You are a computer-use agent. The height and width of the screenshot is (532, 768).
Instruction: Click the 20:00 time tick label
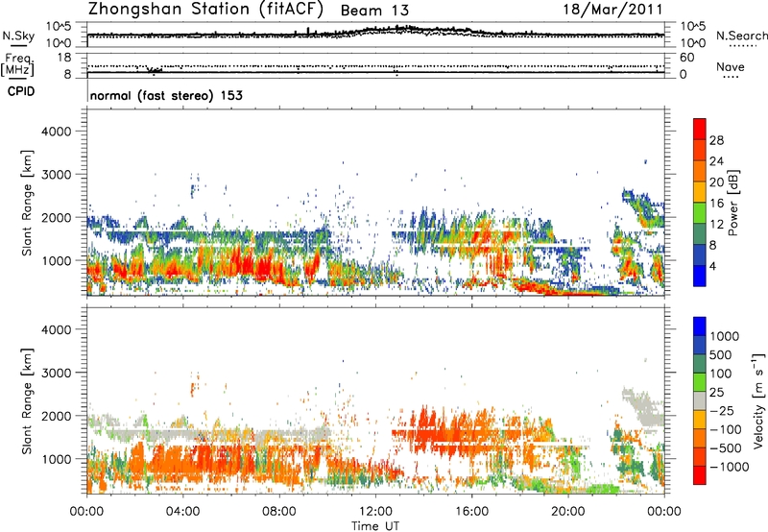567,512
